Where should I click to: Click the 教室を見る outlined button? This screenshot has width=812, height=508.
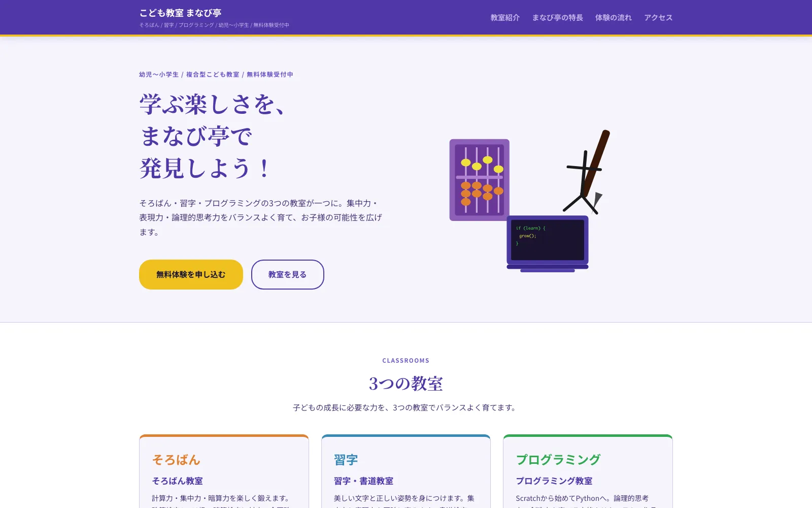287,274
